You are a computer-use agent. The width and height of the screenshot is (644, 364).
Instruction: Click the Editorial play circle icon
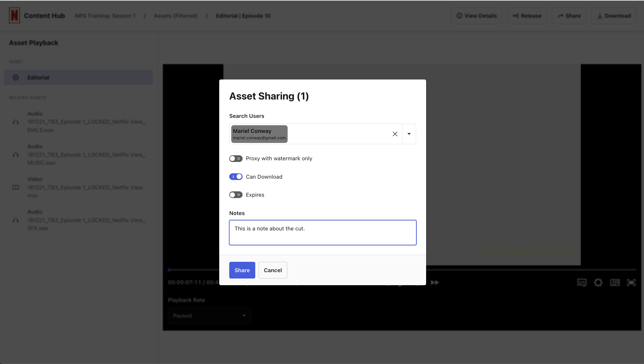point(16,77)
